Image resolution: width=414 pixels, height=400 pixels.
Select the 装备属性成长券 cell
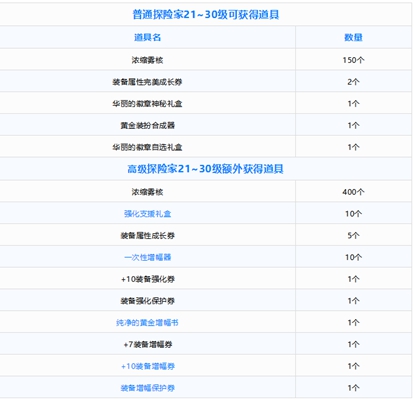[x=147, y=236]
